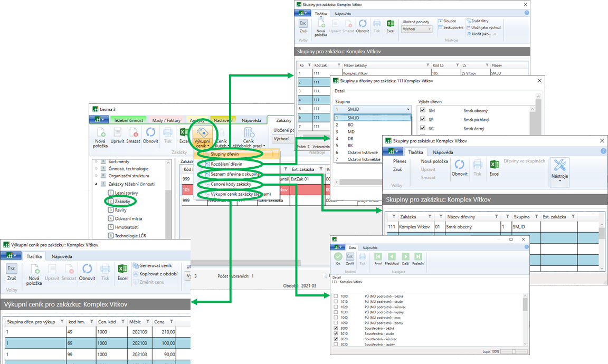Uncheck the SM Smrk obecný checkbox

[x=422, y=111]
